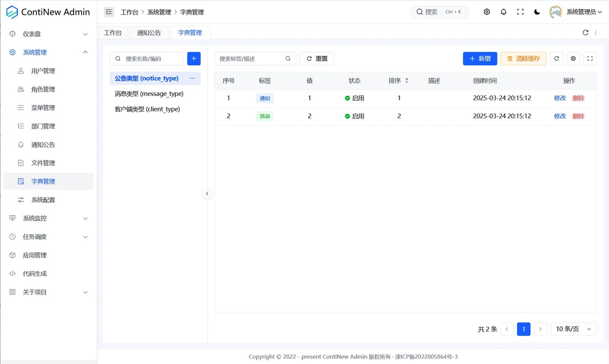The width and height of the screenshot is (609, 364).
Task: Open notifications bell icon
Action: pos(504,12)
